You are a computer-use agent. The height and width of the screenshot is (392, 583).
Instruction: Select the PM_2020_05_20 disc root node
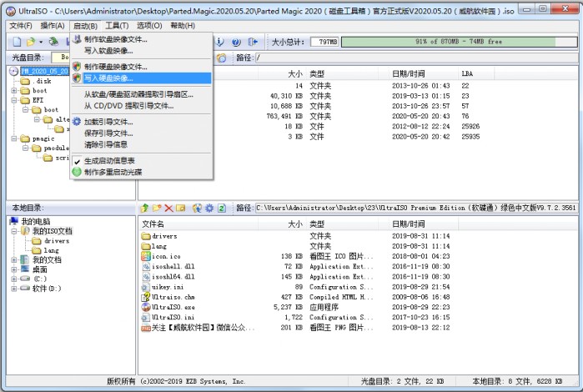44,71
